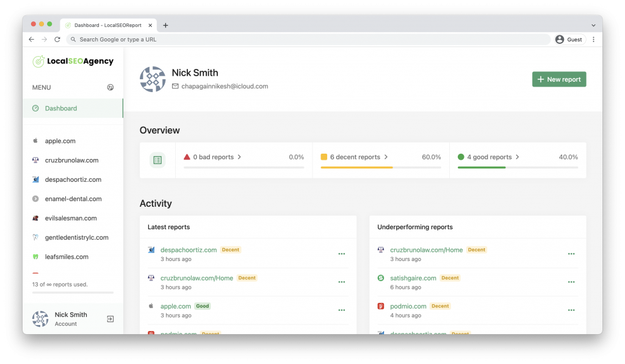Select gentledentistrylc.com in the sidebar
This screenshot has height=364, width=625.
pyautogui.click(x=76, y=237)
